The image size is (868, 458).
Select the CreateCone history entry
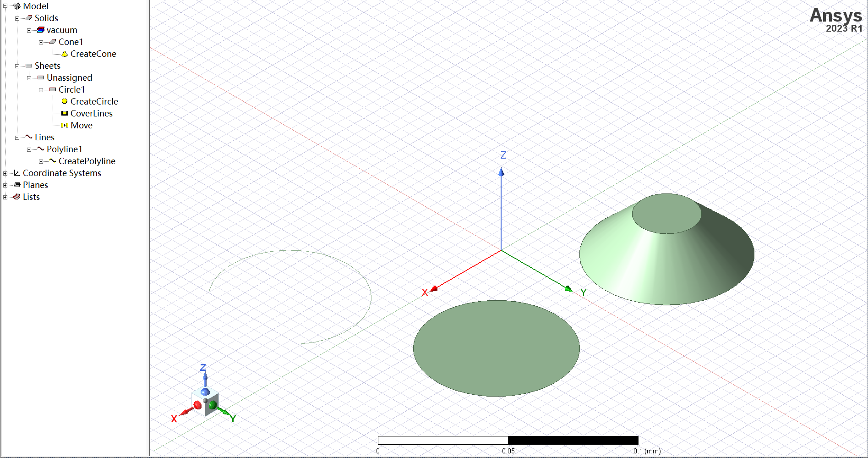tap(93, 54)
